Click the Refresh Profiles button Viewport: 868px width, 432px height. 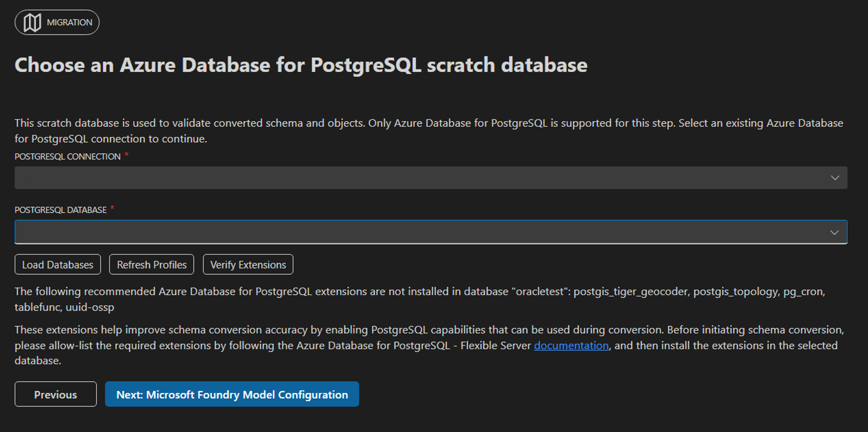(152, 264)
